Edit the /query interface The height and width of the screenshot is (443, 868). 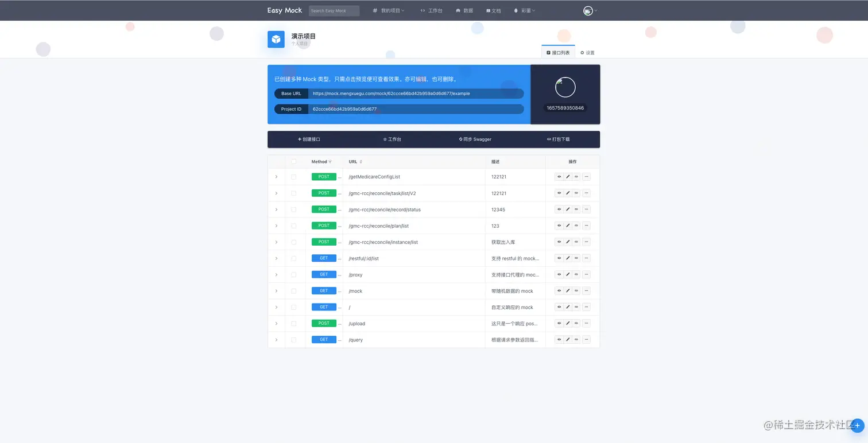[568, 340]
